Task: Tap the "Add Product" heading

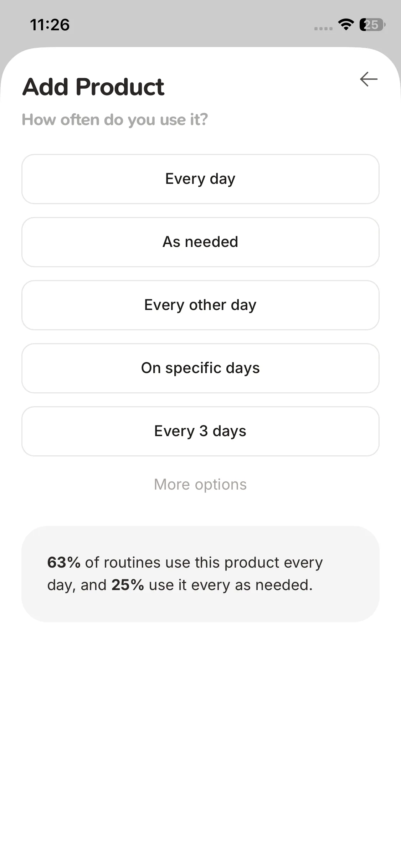Action: point(93,87)
